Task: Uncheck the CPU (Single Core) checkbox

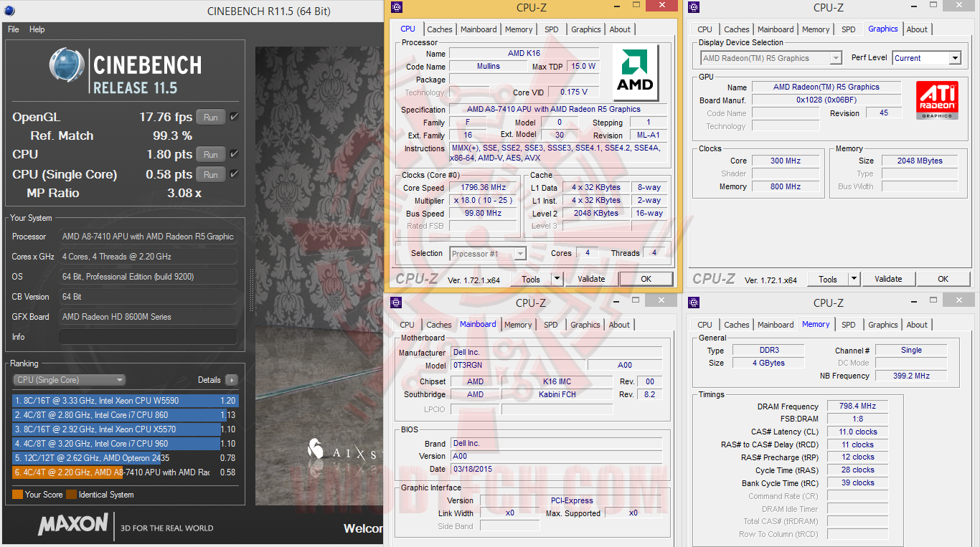Action: click(x=234, y=174)
